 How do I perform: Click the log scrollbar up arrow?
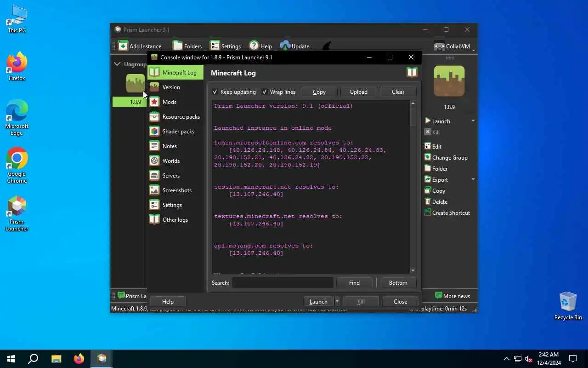[x=413, y=103]
